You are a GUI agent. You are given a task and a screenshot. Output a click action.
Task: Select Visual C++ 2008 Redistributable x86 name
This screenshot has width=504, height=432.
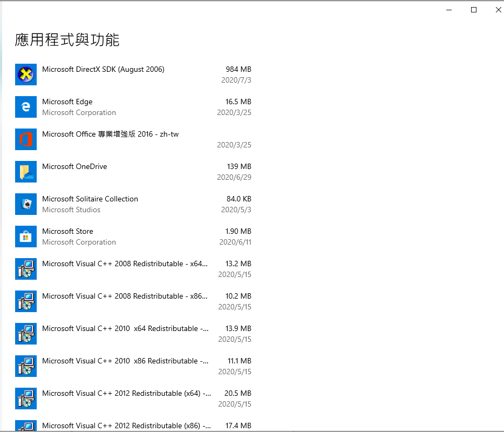125,296
